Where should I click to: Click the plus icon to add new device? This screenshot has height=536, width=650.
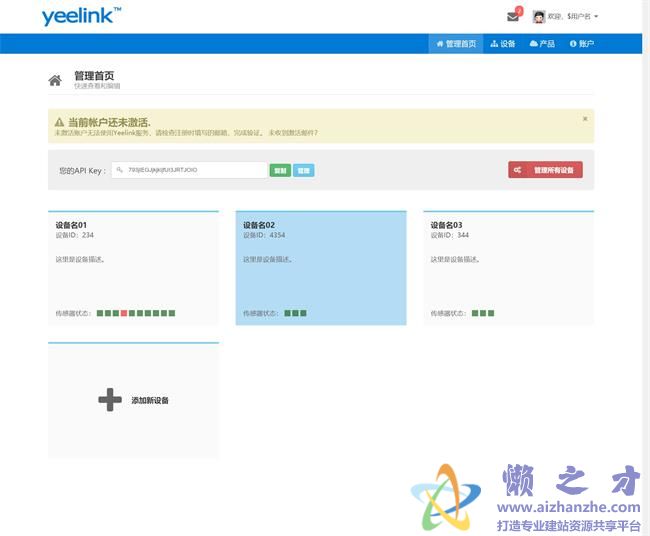110,400
